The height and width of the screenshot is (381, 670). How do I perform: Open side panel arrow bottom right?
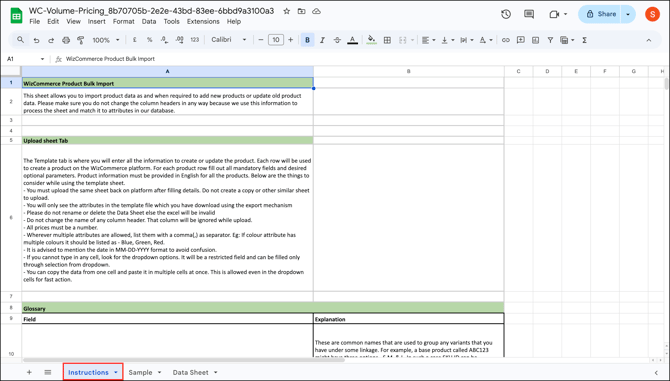click(x=656, y=373)
